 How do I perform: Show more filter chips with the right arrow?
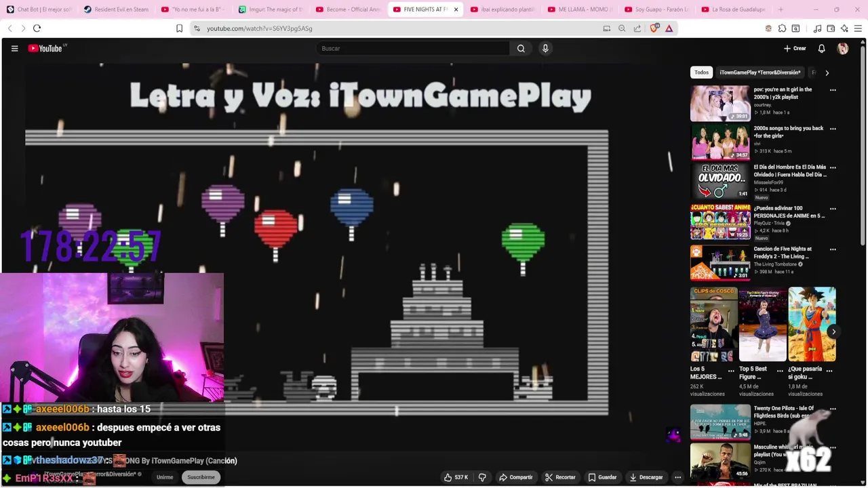(x=827, y=73)
